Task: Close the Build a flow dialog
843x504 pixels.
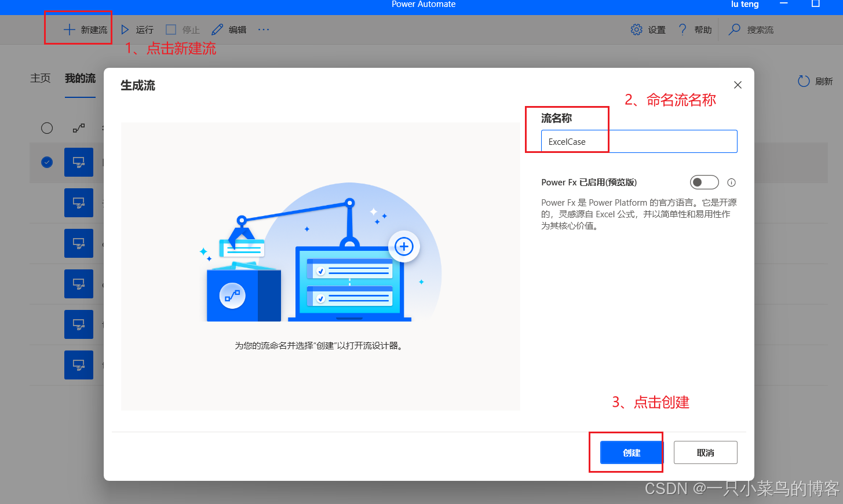Action: point(738,85)
